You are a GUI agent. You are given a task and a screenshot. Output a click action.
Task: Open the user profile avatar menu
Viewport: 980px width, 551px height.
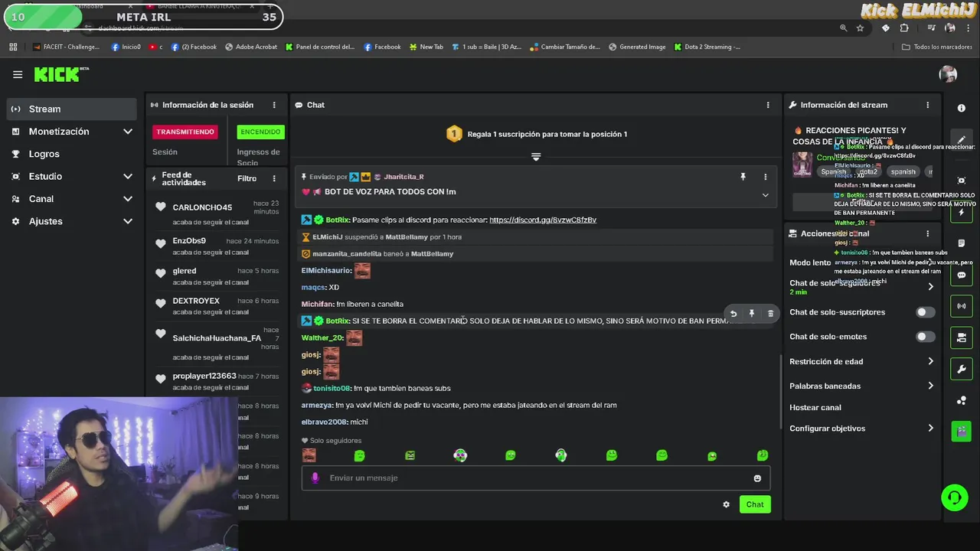[x=948, y=74]
